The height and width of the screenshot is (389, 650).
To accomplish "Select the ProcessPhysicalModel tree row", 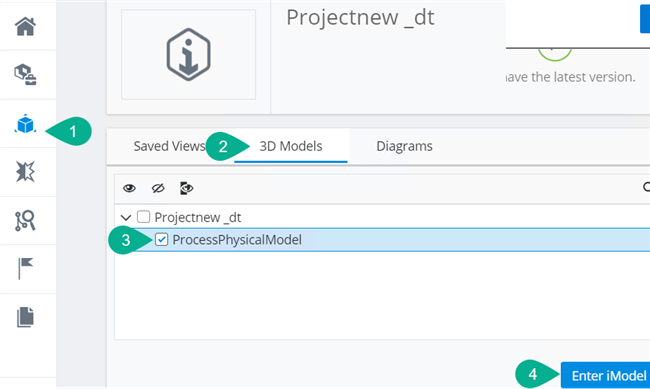I will [392, 240].
